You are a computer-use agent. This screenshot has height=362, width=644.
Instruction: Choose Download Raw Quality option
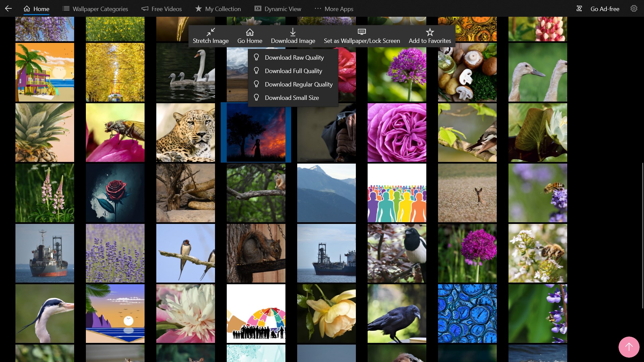tap(294, 58)
